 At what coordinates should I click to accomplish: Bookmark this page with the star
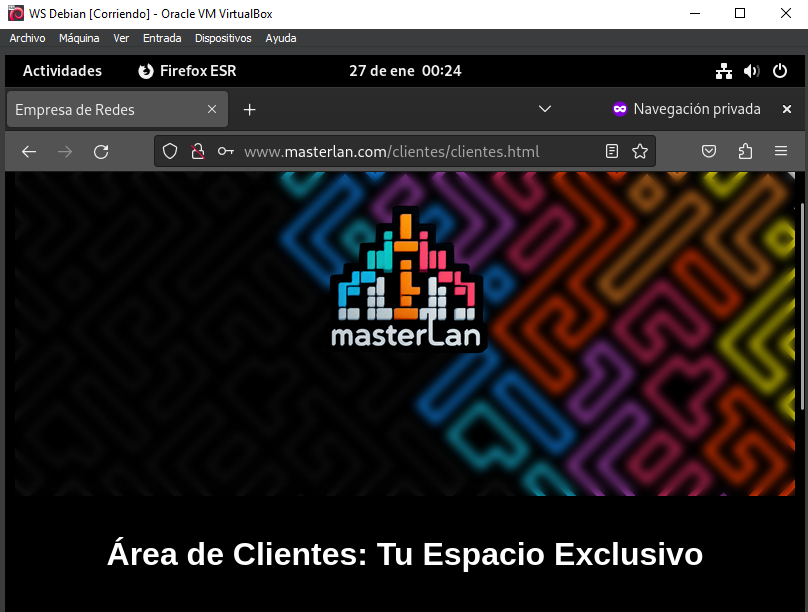pos(640,151)
